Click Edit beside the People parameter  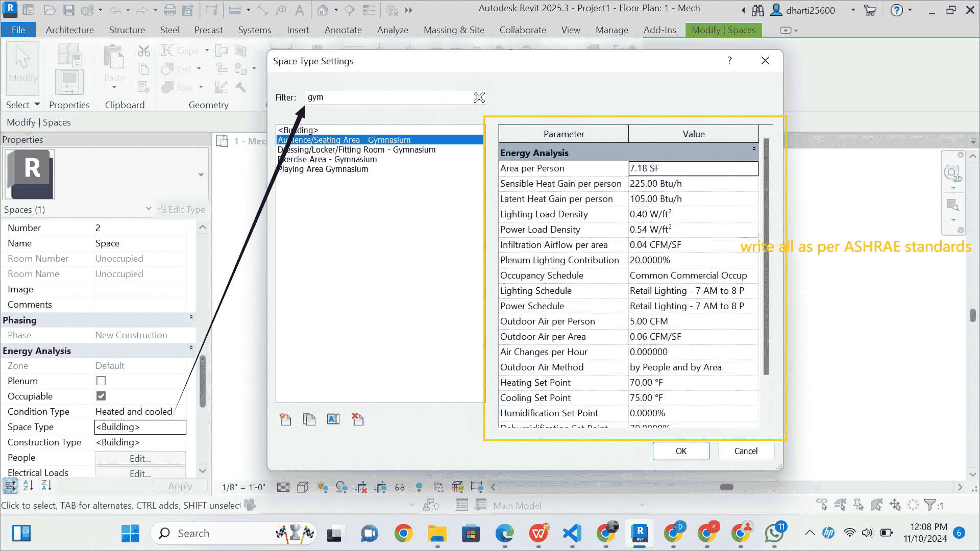coord(139,458)
